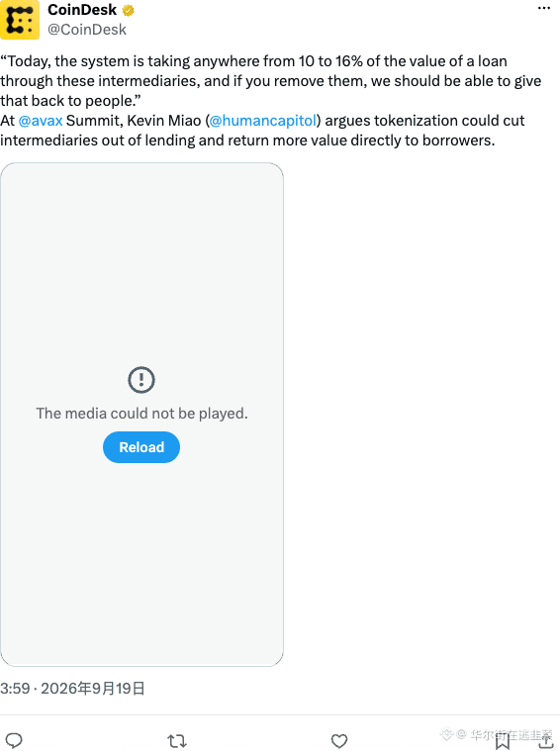This screenshot has width=560, height=751.
Task: Click the gold verified badge beside CoinDesk
Action: pyautogui.click(x=129, y=10)
